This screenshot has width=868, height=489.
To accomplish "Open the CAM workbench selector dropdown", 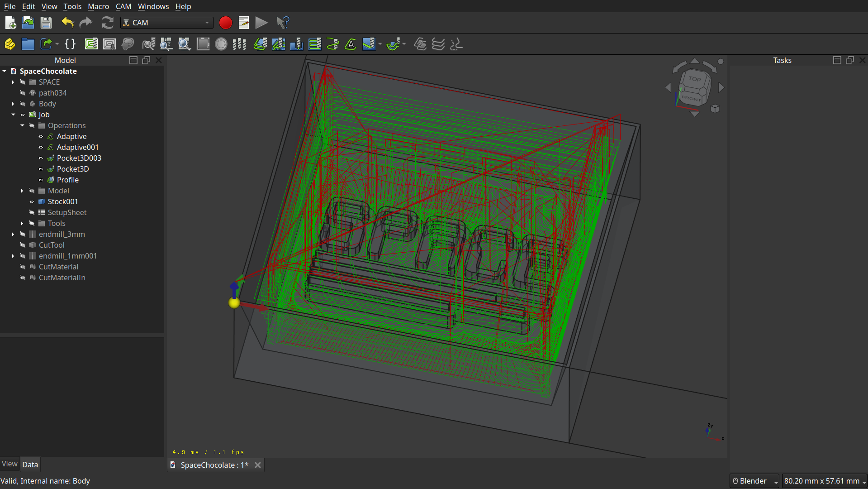I will pyautogui.click(x=166, y=23).
